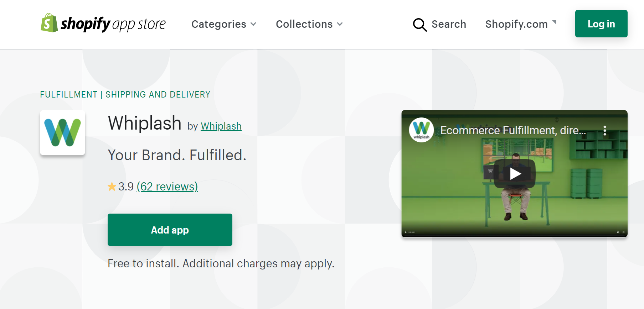This screenshot has width=644, height=309.
Task: Expand the Categories dropdown
Action: [224, 24]
